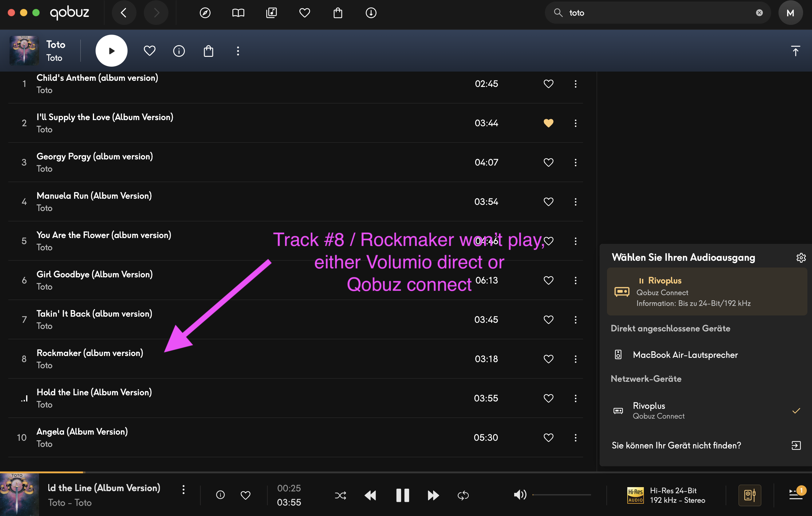Image resolution: width=812 pixels, height=516 pixels.
Task: Toggle shuffle playback
Action: [x=340, y=495]
